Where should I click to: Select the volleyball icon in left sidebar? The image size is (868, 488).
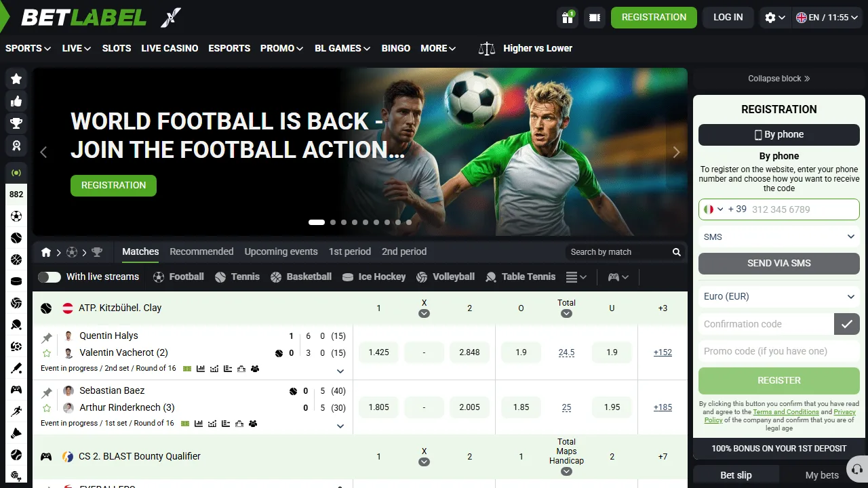click(16, 303)
